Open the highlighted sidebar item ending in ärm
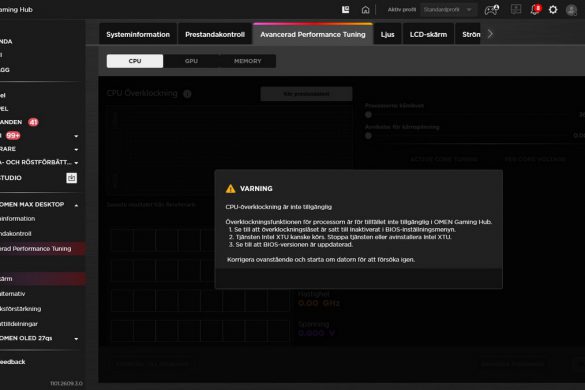 43,279
